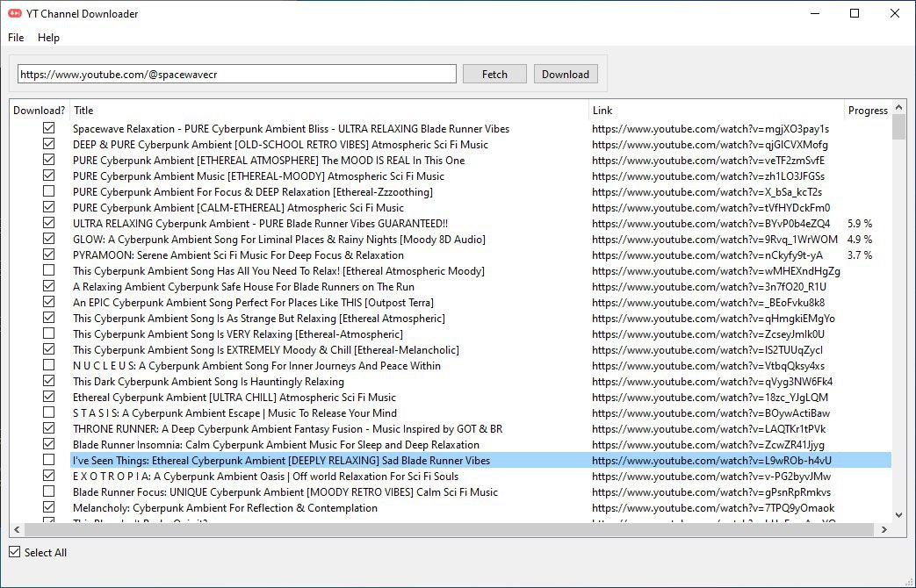This screenshot has height=588, width=916.
Task: Click the Fetch button
Action: pos(494,74)
